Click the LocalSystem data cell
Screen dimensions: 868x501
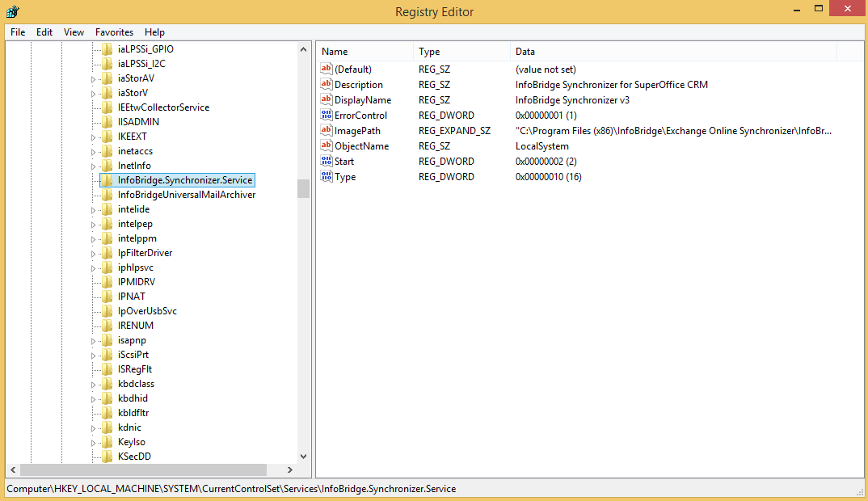pos(542,146)
